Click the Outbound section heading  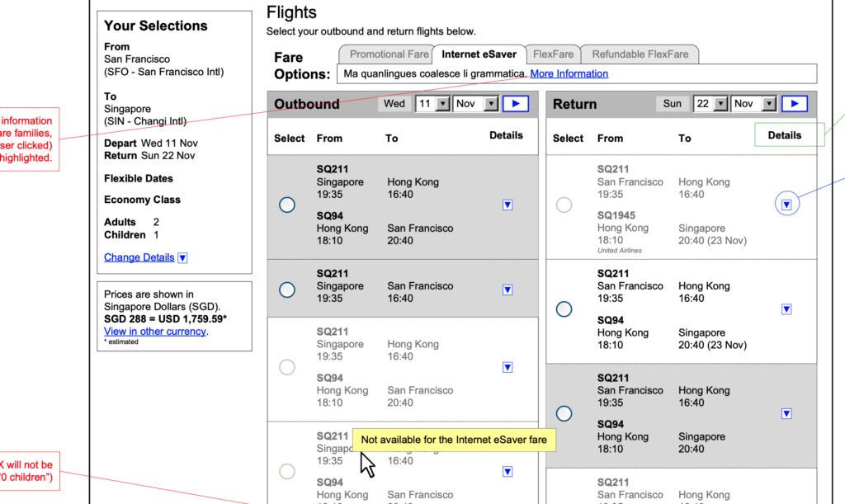pos(307,104)
